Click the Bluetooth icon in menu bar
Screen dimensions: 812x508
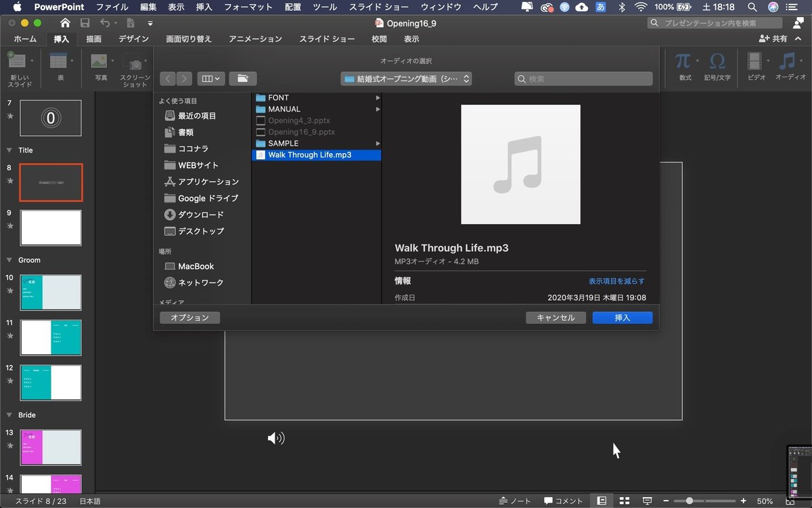tap(622, 7)
